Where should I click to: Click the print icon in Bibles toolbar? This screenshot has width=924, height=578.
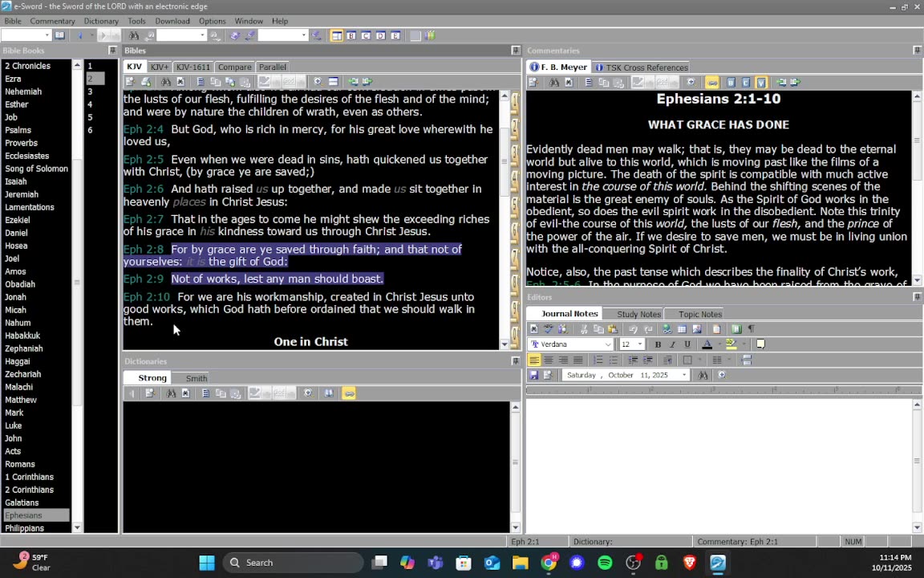(145, 81)
